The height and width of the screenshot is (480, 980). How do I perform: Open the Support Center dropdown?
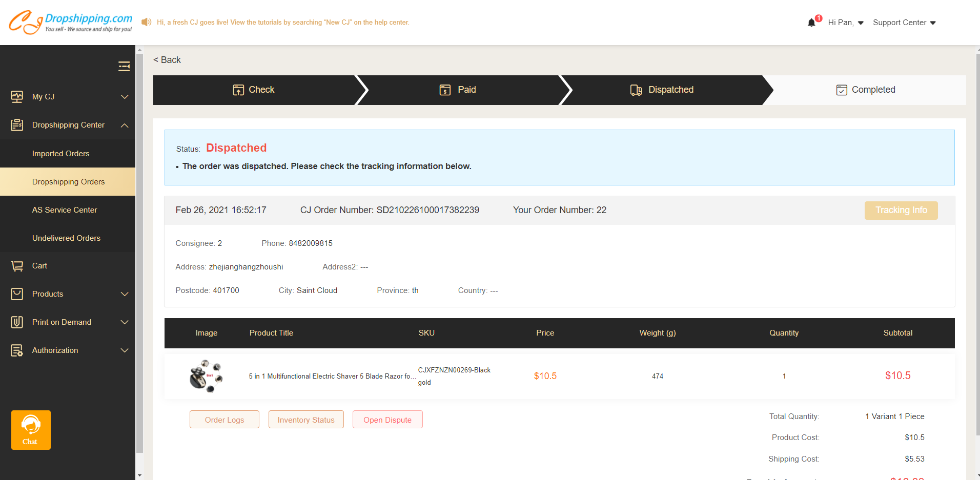pyautogui.click(x=904, y=23)
